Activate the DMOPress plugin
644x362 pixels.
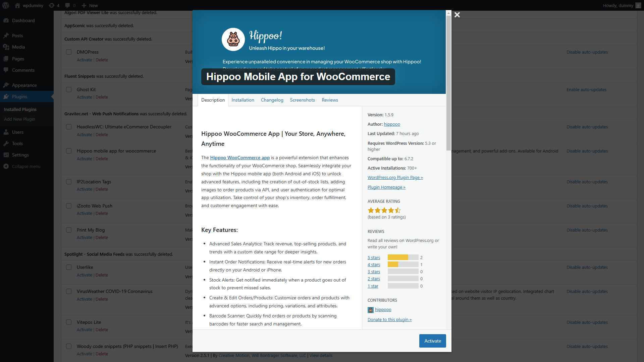(84, 60)
